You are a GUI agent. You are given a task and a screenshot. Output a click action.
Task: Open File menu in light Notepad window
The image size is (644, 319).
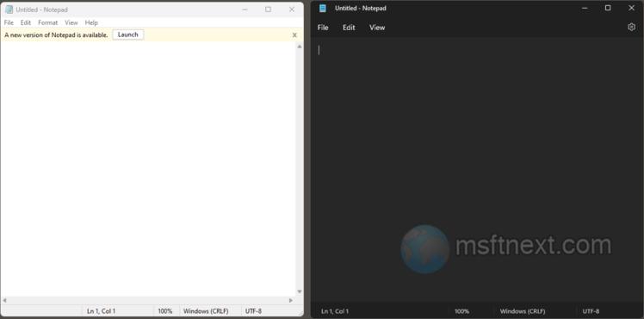(9, 22)
